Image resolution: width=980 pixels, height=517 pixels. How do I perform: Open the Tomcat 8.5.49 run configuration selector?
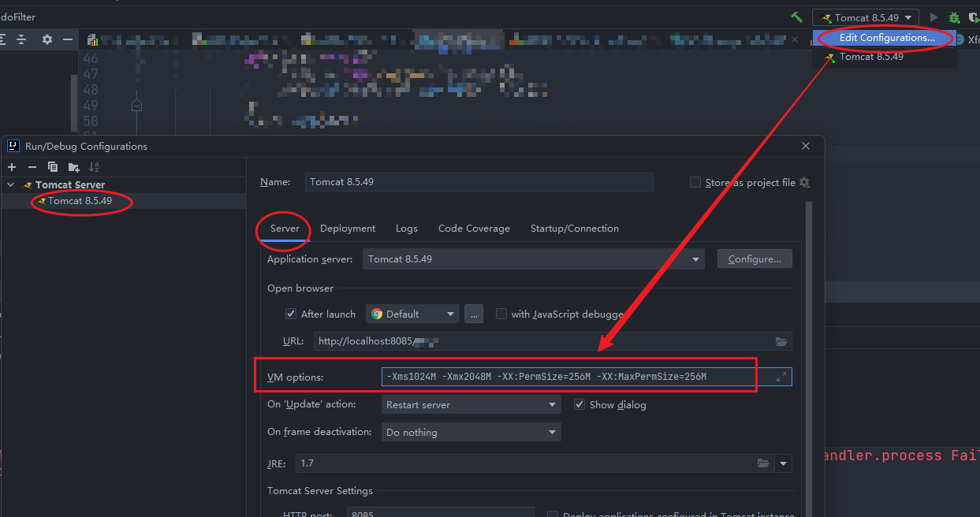click(866, 17)
